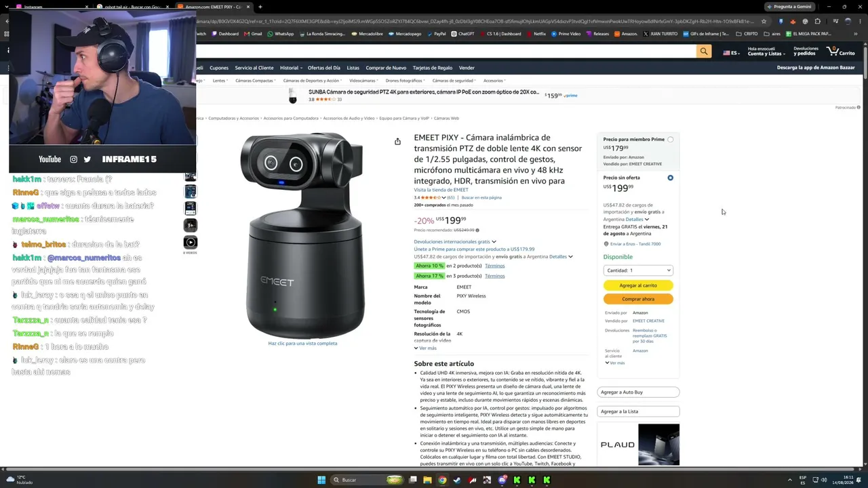Click 'Haz clic para una vista completa' link
Viewport: 868px width, 488px height.
[x=302, y=344]
